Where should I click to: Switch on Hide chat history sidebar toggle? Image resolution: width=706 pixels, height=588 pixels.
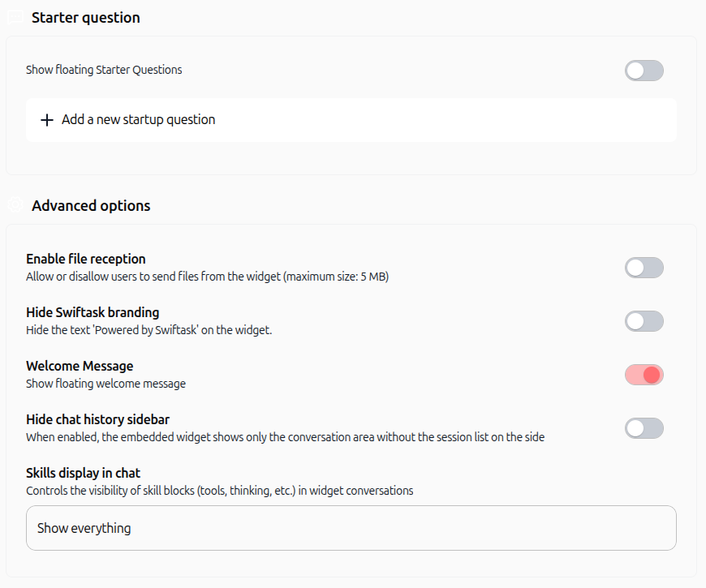click(x=644, y=428)
